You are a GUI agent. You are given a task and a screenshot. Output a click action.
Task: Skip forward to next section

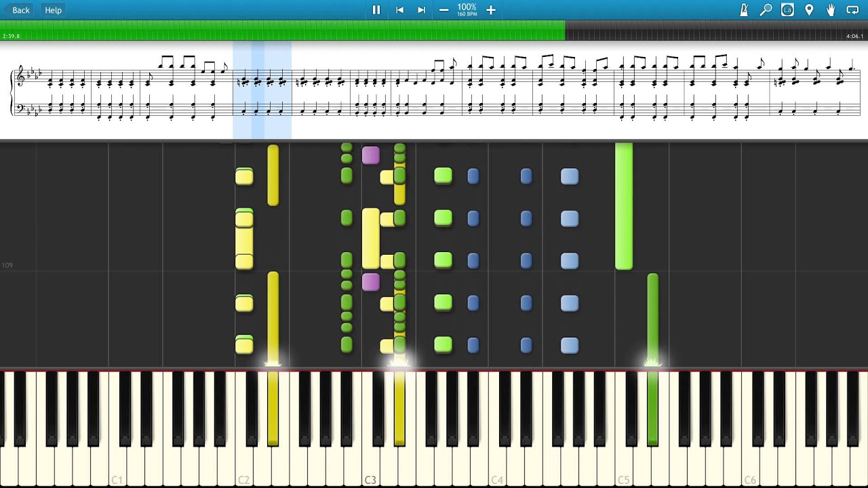421,10
